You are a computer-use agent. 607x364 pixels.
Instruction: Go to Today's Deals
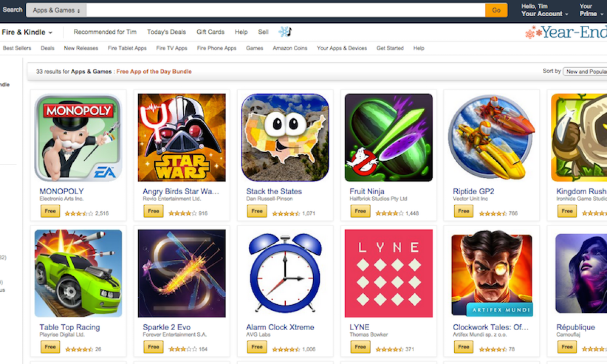[x=166, y=32]
